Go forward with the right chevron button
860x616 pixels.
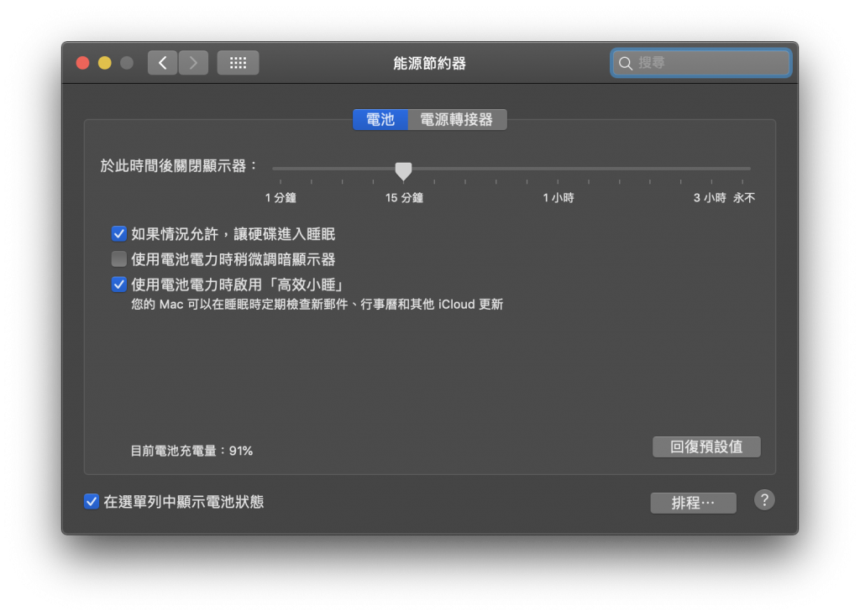click(193, 63)
